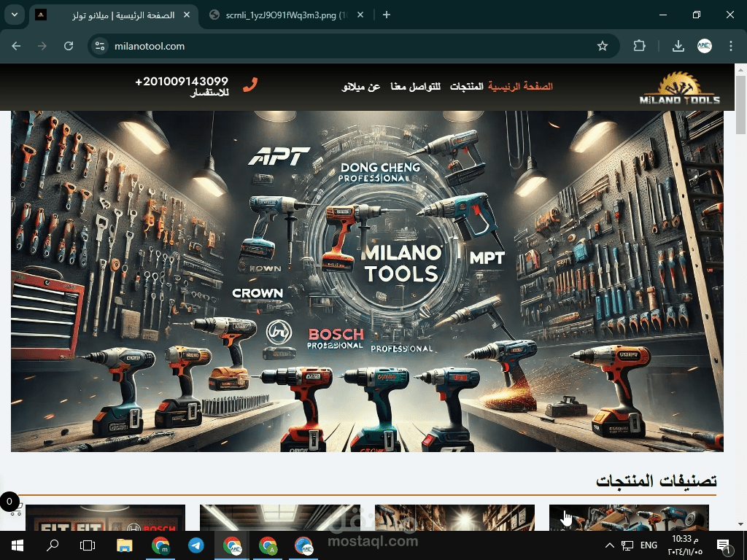The image size is (747, 560).
Task: Open the category thumbnail showing colorful drills
Action: 629,518
